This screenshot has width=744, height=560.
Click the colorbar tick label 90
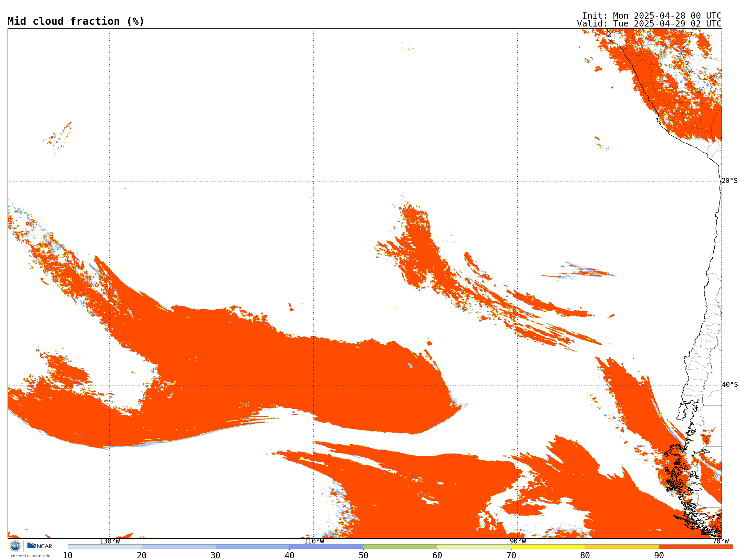pyautogui.click(x=659, y=556)
